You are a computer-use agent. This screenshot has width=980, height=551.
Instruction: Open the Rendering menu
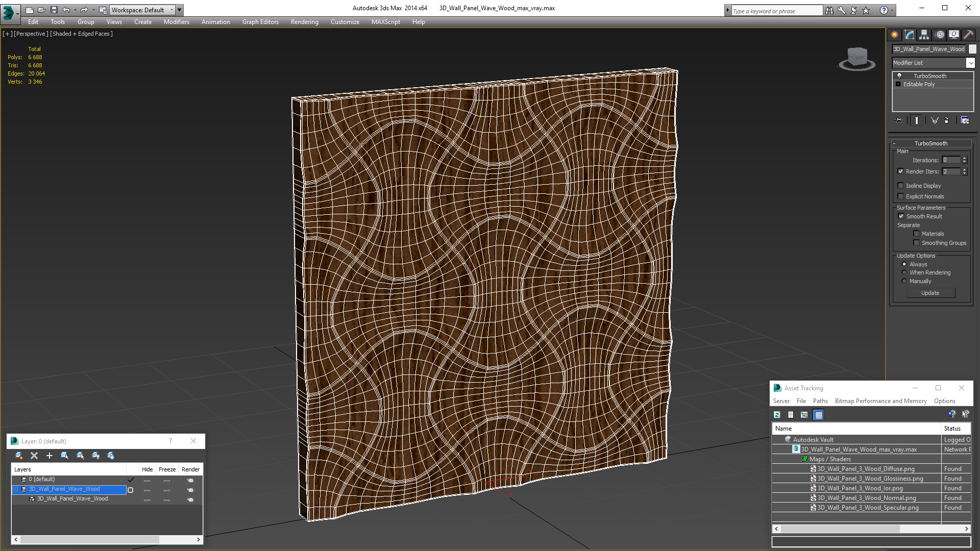click(x=304, y=22)
